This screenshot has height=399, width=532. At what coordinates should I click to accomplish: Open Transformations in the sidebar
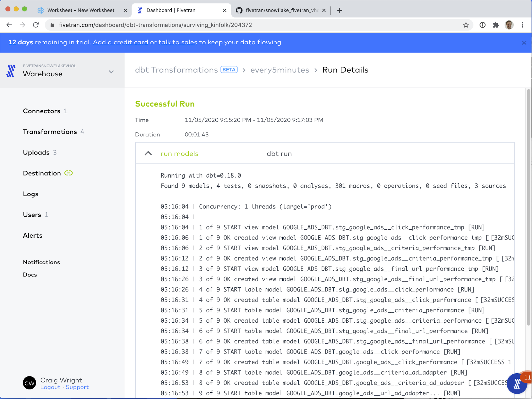(50, 132)
